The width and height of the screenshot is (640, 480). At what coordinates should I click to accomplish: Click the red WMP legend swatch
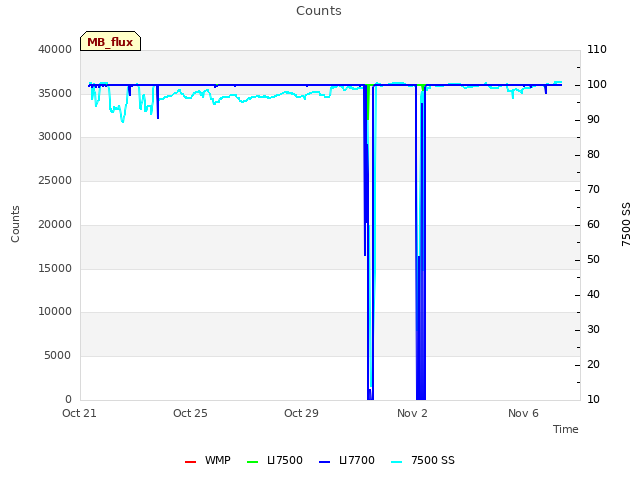click(190, 462)
